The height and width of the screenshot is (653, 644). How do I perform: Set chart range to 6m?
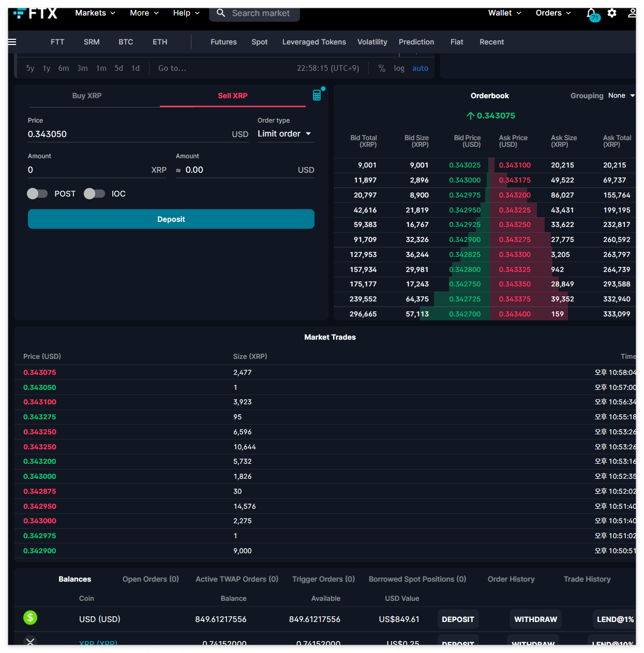[64, 68]
